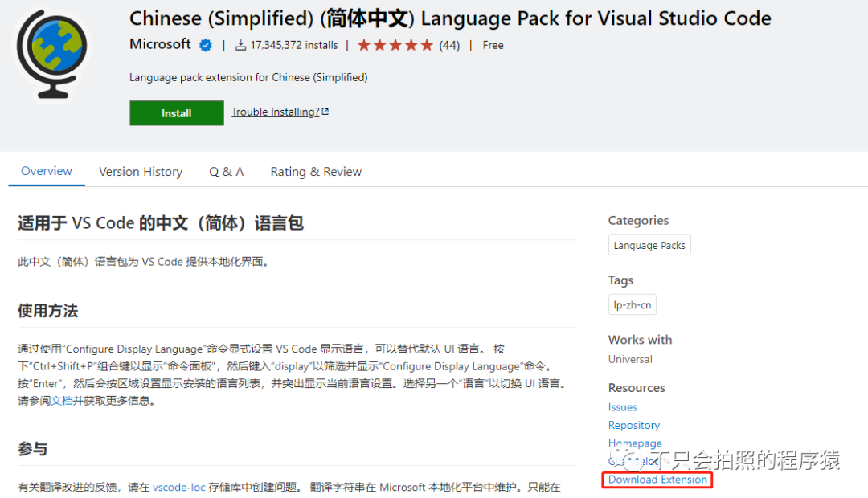Open the Microsoft publisher link
Viewport: 868px width, 498px height.
point(160,44)
